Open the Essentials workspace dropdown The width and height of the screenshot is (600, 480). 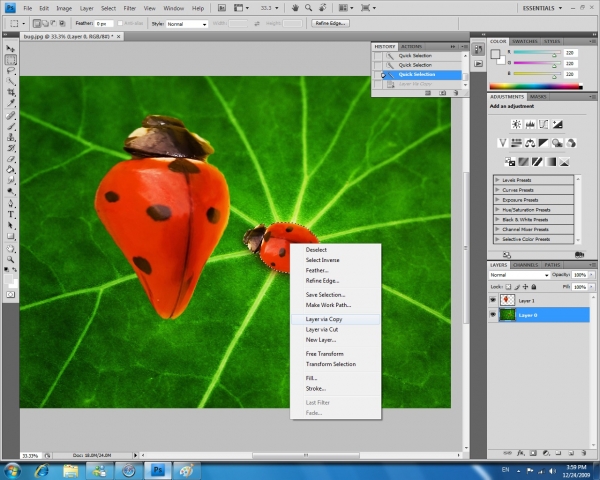pyautogui.click(x=542, y=8)
